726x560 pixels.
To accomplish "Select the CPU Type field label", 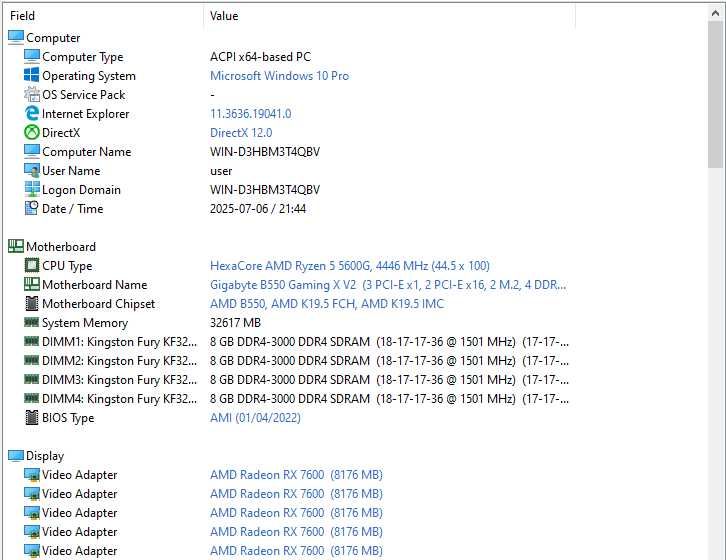I will point(67,265).
